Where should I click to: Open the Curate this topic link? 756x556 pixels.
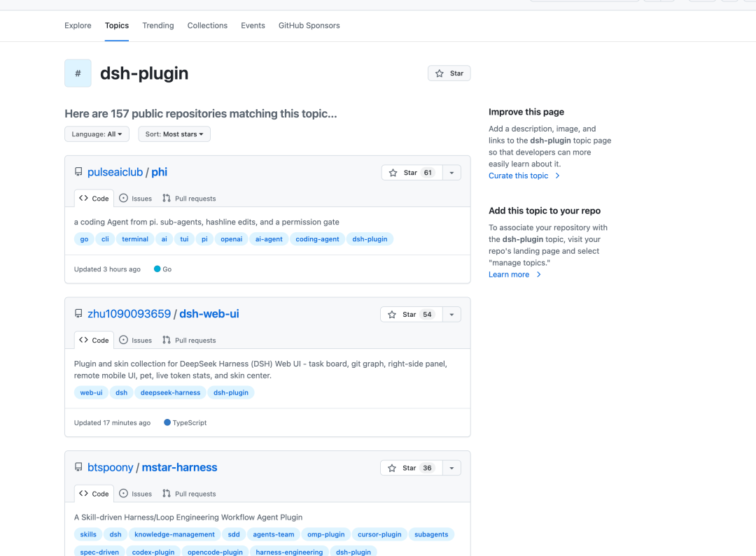(524, 176)
